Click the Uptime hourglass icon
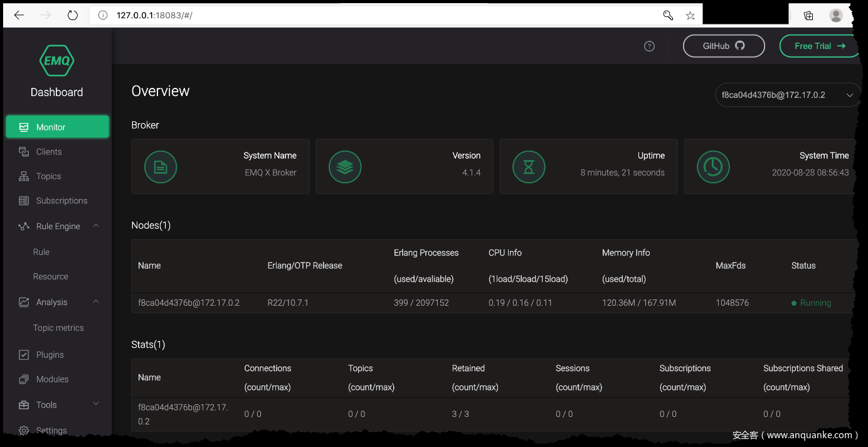868x447 pixels. point(529,166)
